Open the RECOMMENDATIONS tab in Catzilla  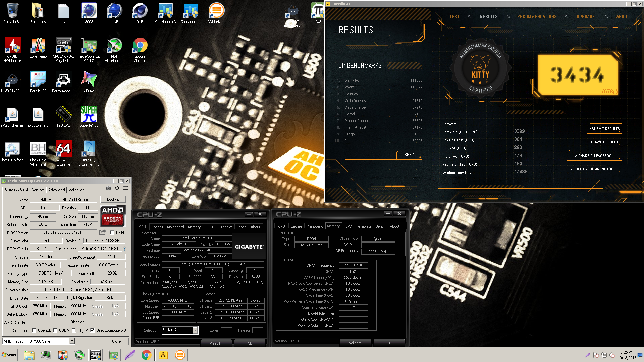tap(537, 17)
